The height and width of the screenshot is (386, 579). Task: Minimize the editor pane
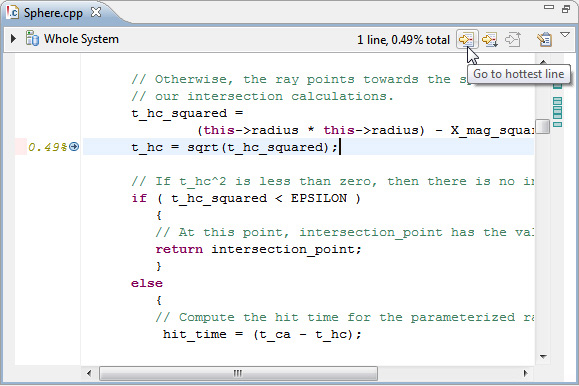click(x=549, y=7)
